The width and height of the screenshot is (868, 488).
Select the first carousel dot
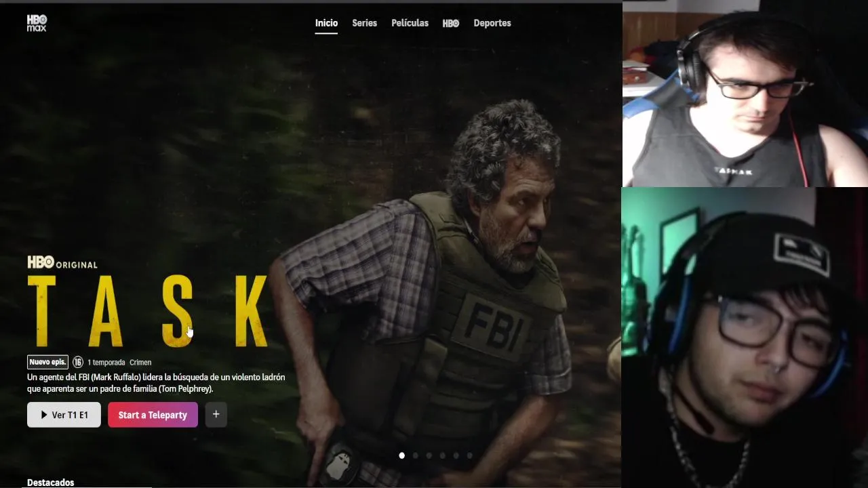coord(401,455)
